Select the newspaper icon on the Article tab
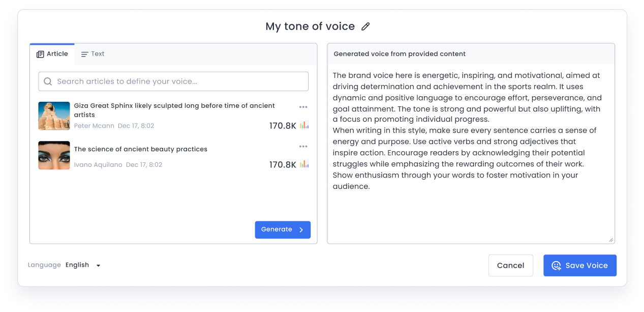 tap(40, 53)
